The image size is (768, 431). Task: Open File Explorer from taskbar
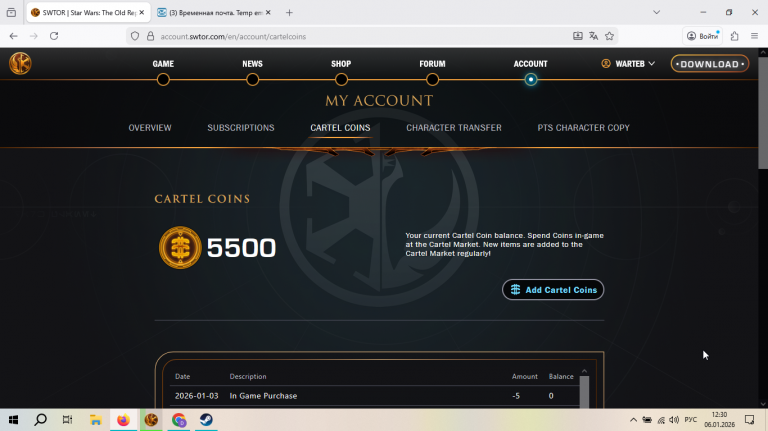point(96,420)
